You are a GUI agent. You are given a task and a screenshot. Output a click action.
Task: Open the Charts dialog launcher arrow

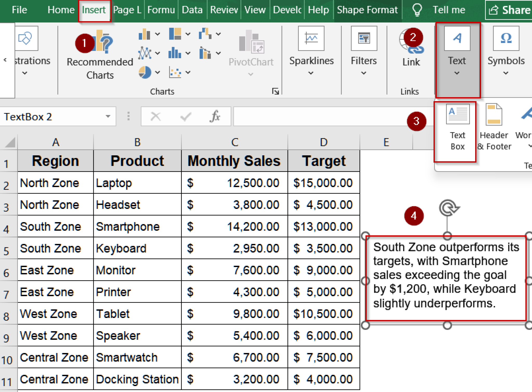click(x=276, y=91)
